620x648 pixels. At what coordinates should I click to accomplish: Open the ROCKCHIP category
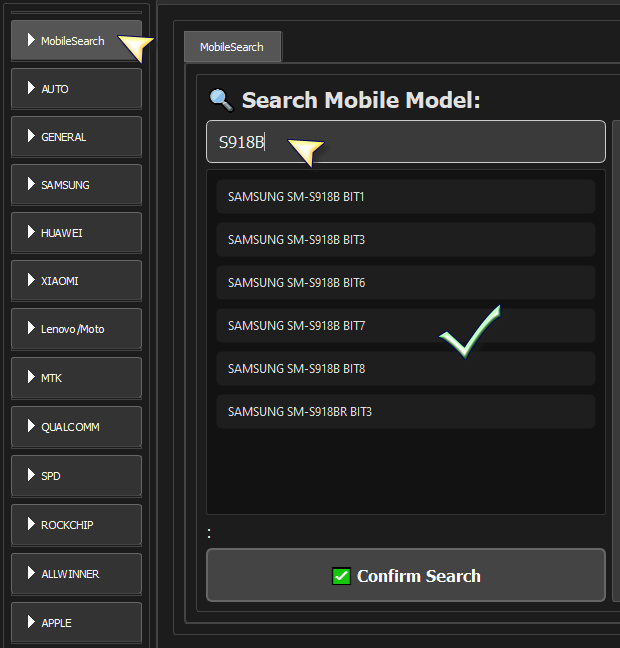click(76, 524)
